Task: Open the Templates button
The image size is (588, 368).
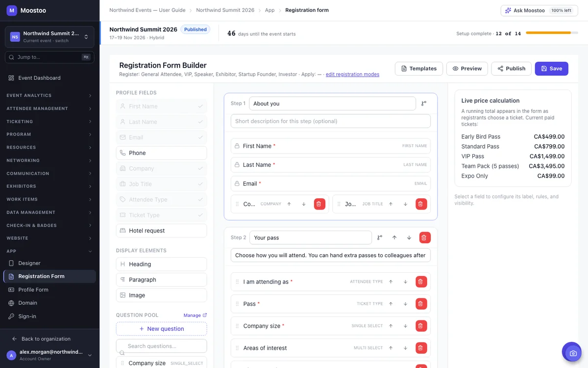Action: 419,69
